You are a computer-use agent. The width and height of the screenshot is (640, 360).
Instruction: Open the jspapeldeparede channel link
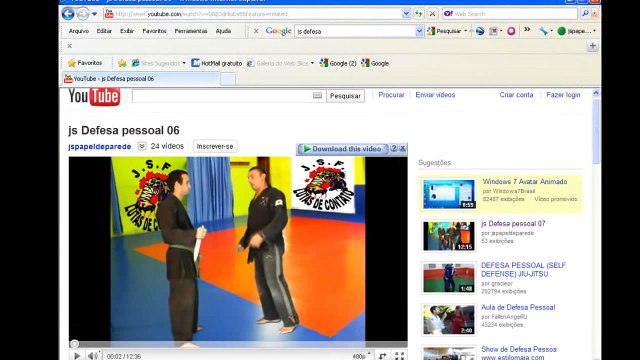[x=100, y=147]
